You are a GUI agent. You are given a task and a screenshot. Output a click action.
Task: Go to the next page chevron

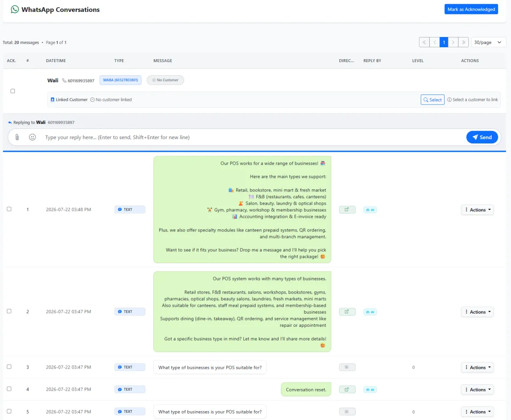(x=454, y=42)
